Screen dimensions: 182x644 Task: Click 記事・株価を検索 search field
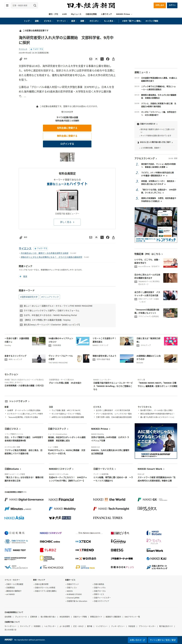click(x=22, y=5)
